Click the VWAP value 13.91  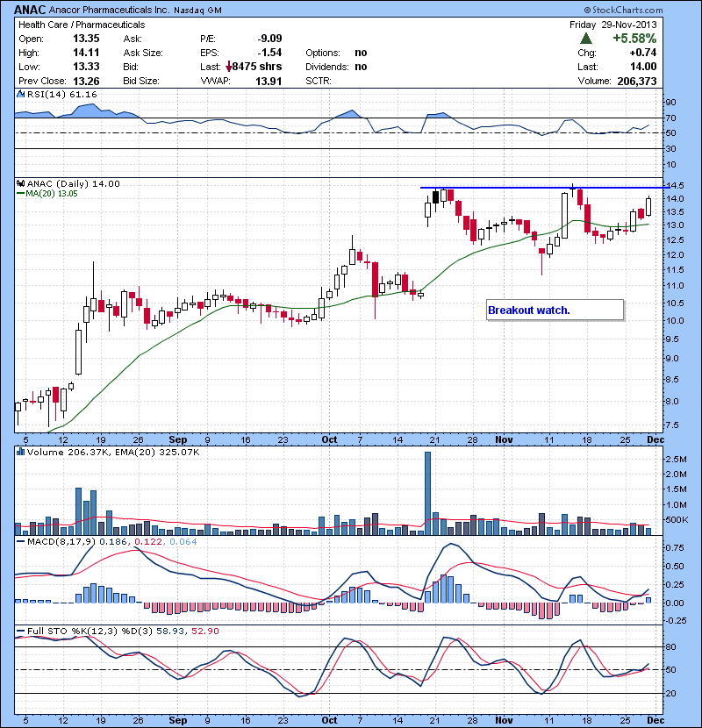tap(269, 82)
